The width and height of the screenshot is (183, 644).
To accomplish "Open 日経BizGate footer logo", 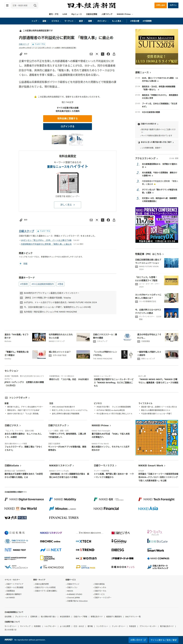I will (157, 541).
